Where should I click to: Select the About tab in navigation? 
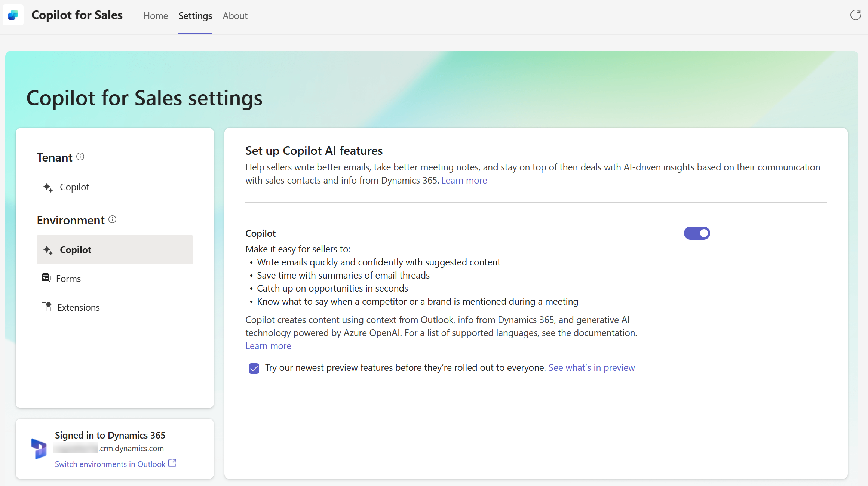click(x=235, y=16)
